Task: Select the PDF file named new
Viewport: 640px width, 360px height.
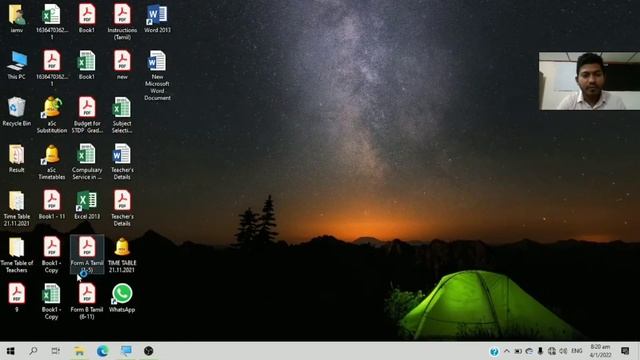Action: pyautogui.click(x=122, y=64)
